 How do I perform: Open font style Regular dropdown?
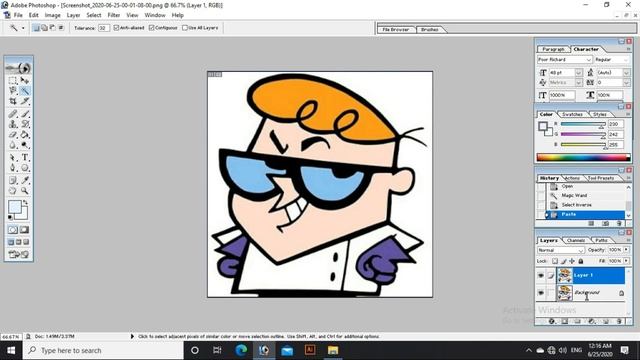(626, 60)
